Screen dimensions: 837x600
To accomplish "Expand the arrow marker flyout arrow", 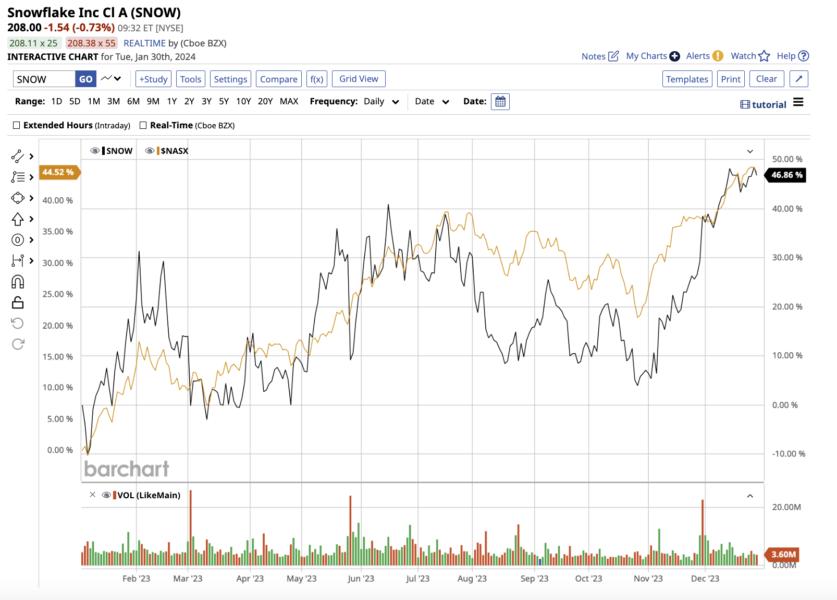I will pos(31,219).
